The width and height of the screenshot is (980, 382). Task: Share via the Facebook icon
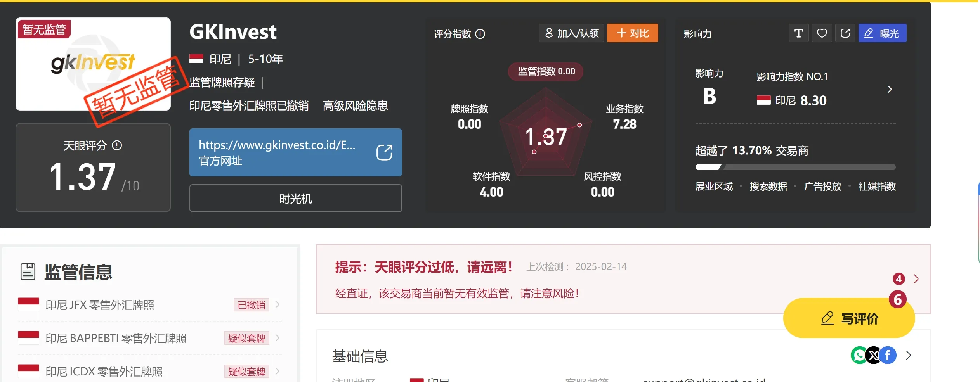pos(888,355)
